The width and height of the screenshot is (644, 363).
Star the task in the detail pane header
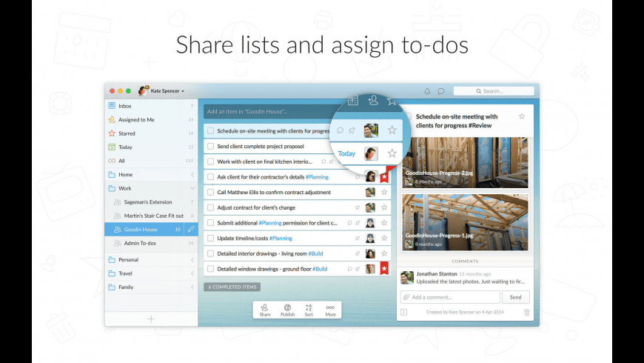(522, 116)
